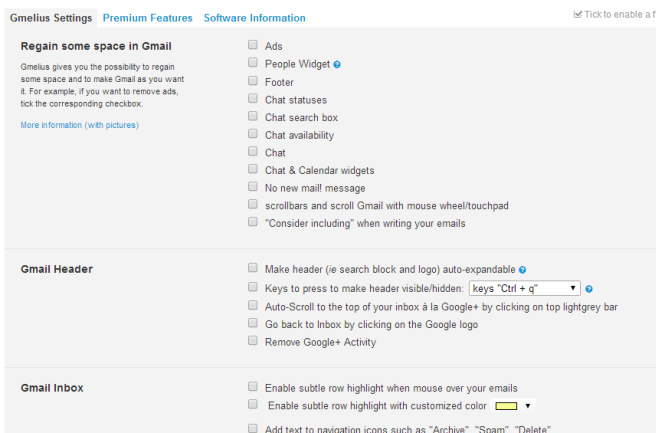
Task: Open the keys "Ctrl + q" dropdown
Action: [525, 288]
